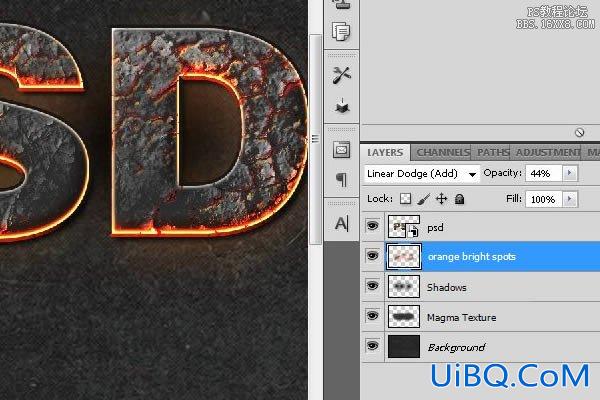Click the circular no-entry icon above Layers panel
Screen dimensions: 600x400
tap(579, 132)
